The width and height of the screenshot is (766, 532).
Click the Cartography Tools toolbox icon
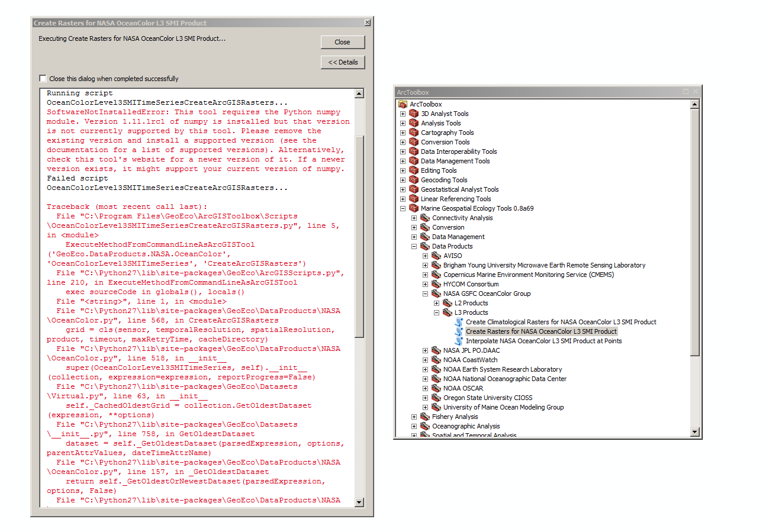click(x=414, y=133)
